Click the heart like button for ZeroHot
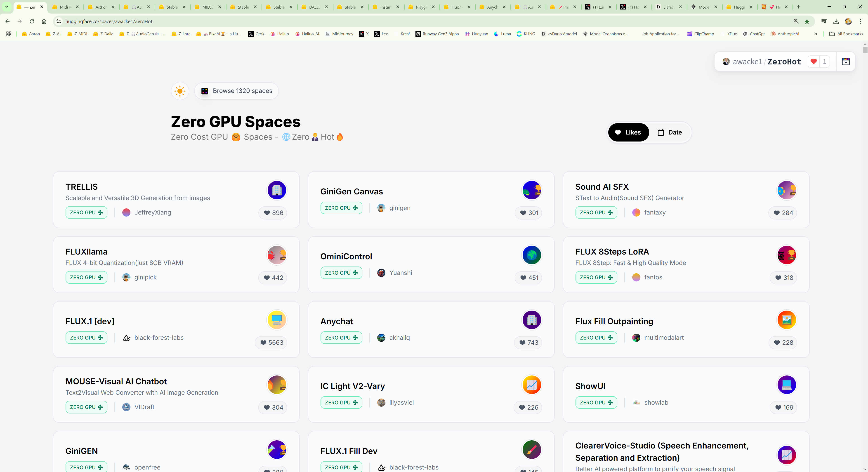868x472 pixels. click(x=814, y=62)
